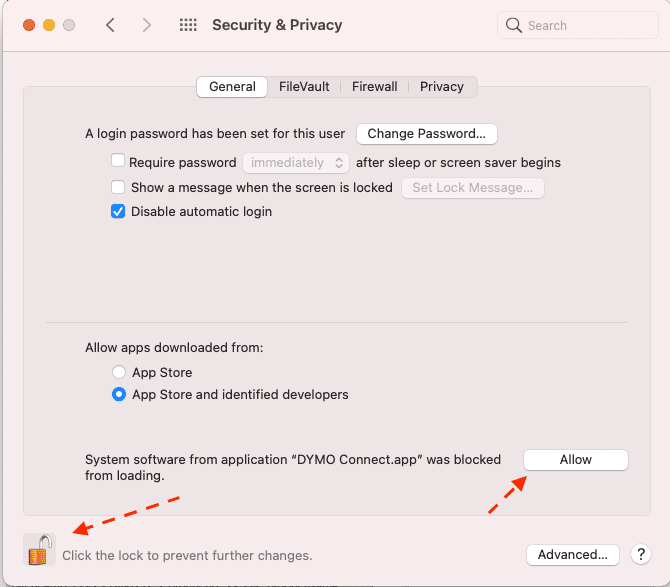The image size is (670, 587).
Task: Open help with the question mark button
Action: click(x=641, y=555)
